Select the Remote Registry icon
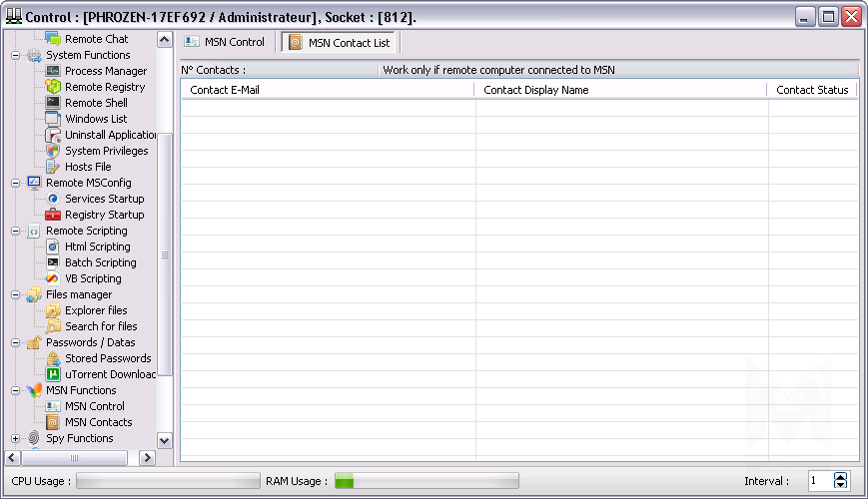This screenshot has height=499, width=868. click(53, 87)
